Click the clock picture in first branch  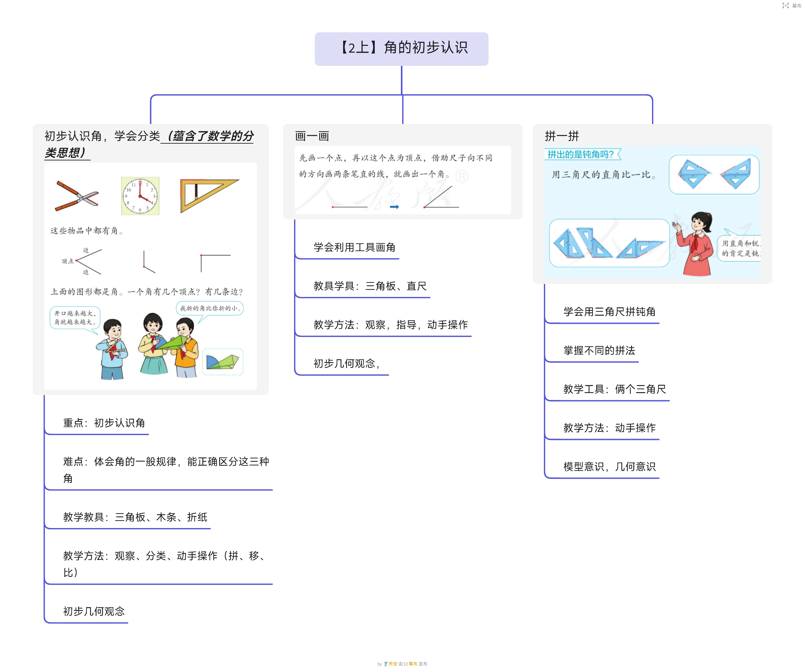click(x=140, y=196)
